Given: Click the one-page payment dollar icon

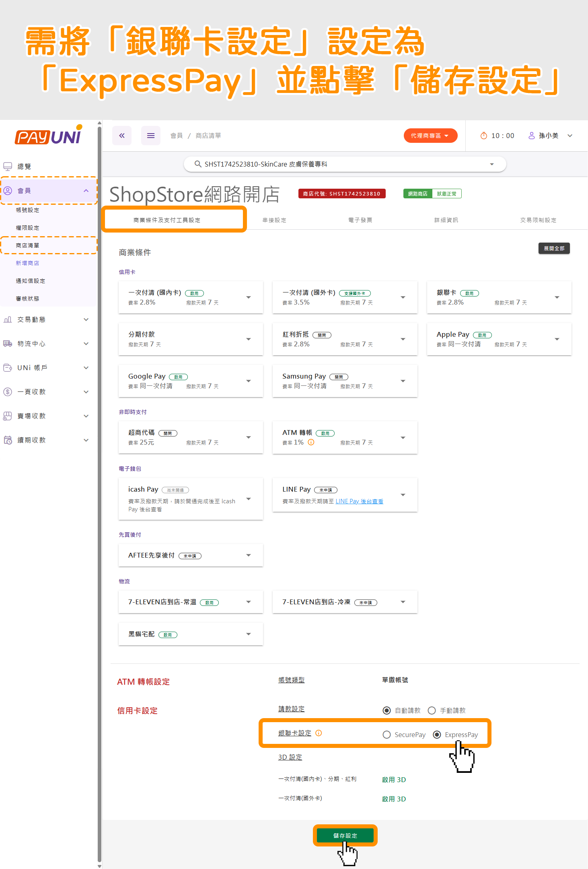Looking at the screenshot, I should [8, 392].
